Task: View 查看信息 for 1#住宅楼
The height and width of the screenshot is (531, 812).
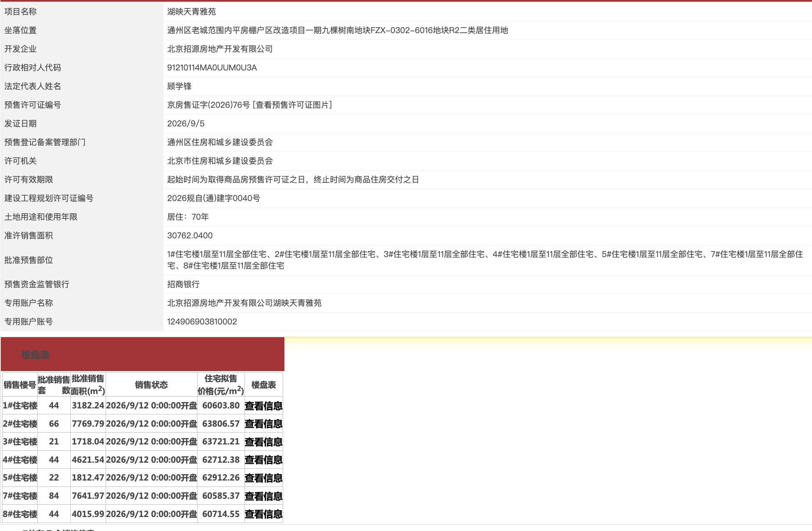Action: pos(264,406)
